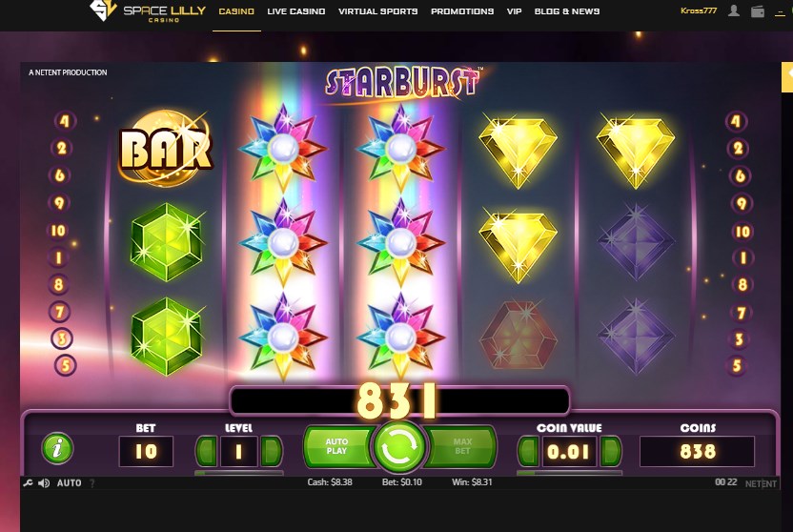793x532 pixels.
Task: Click the Space Lilly Casino logo
Action: 148,11
